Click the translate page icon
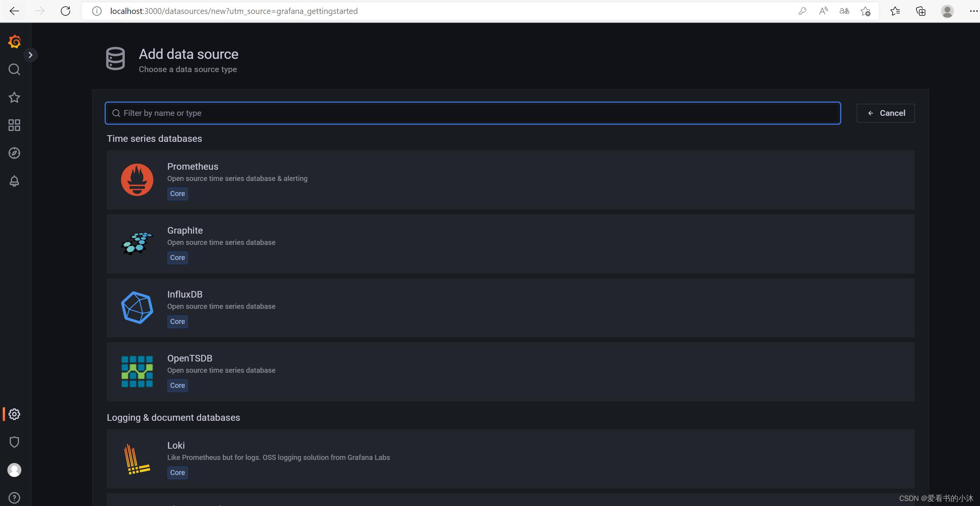Viewport: 980px width, 506px height. [844, 11]
